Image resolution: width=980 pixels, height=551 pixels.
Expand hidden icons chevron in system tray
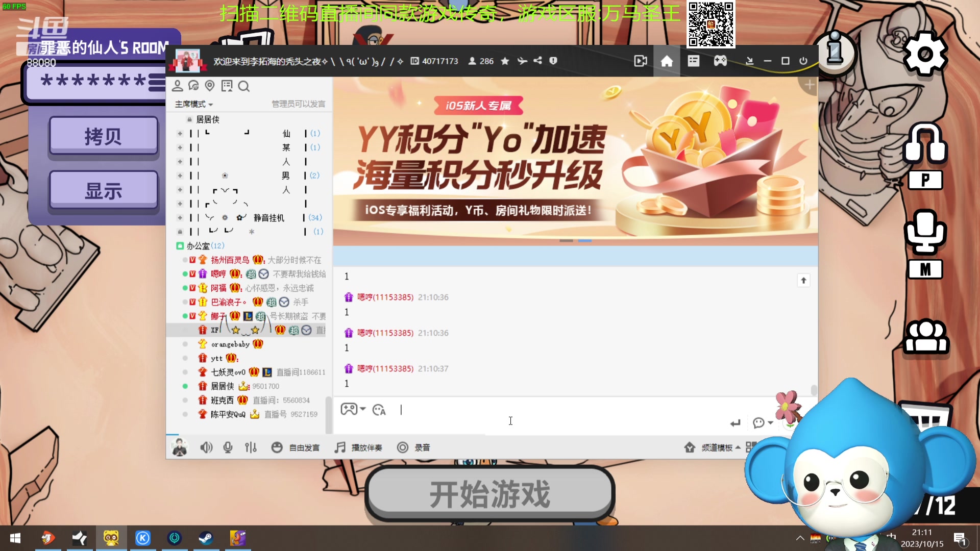point(800,537)
